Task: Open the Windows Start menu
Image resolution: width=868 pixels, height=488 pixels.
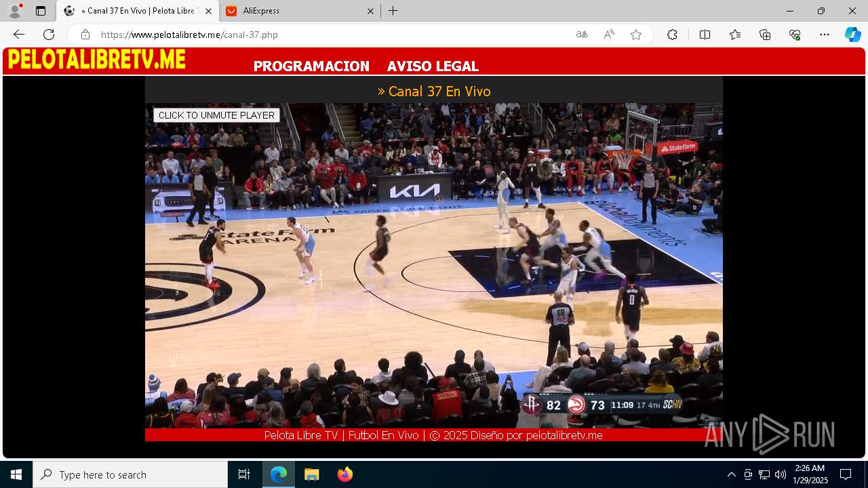Action: (x=16, y=474)
